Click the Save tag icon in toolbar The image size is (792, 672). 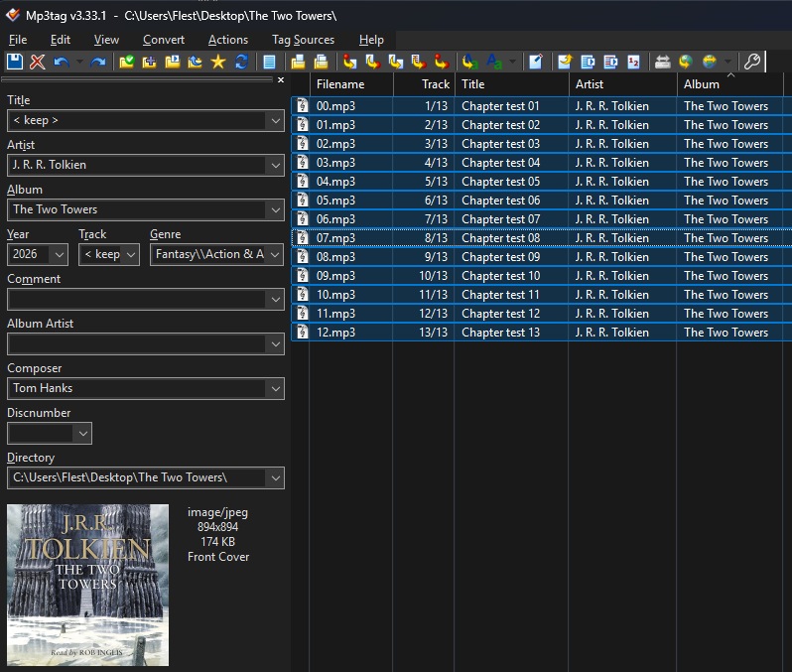pos(15,62)
